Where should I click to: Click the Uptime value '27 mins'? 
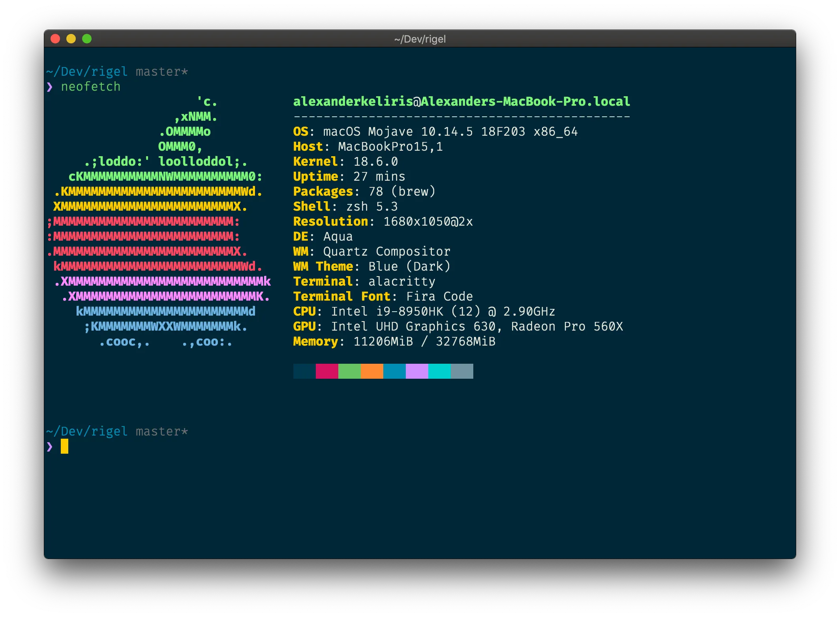point(379,176)
